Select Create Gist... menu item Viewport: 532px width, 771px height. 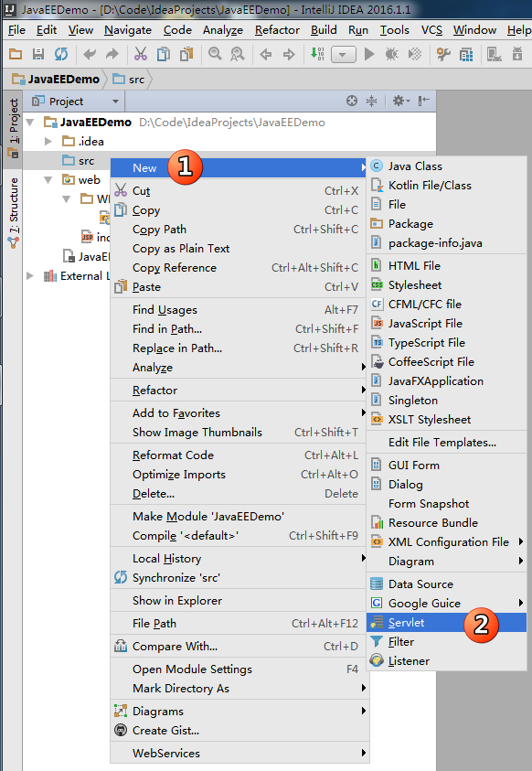coord(239,731)
